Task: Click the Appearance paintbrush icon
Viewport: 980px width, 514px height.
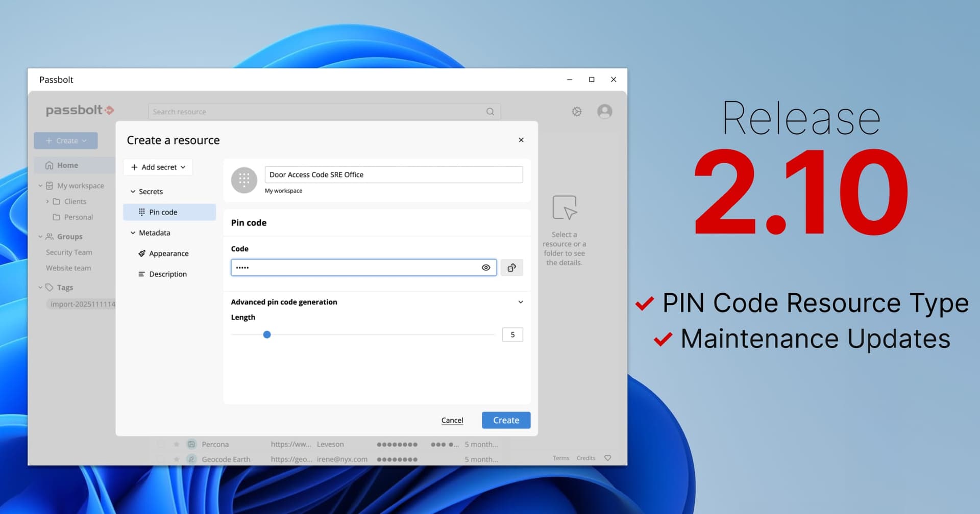Action: point(142,253)
